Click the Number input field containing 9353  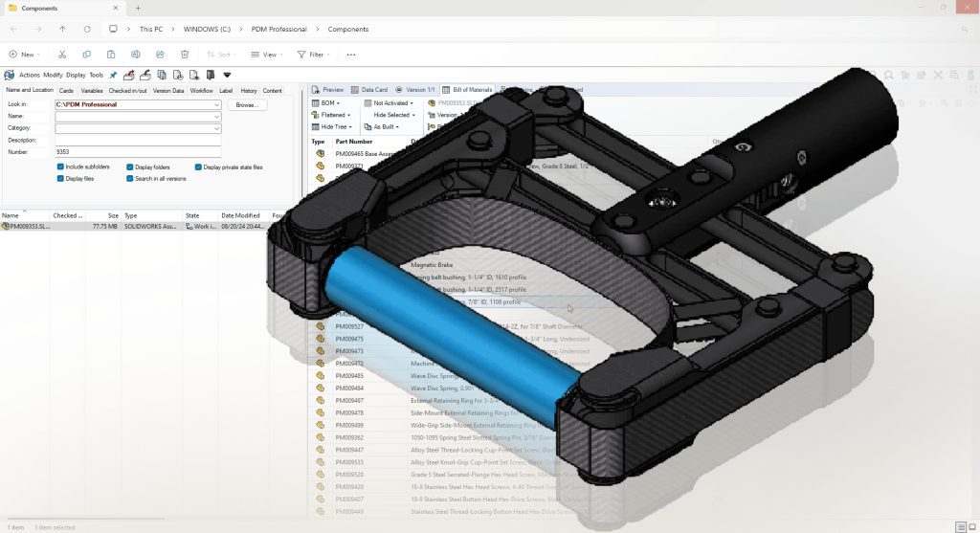[x=138, y=152]
